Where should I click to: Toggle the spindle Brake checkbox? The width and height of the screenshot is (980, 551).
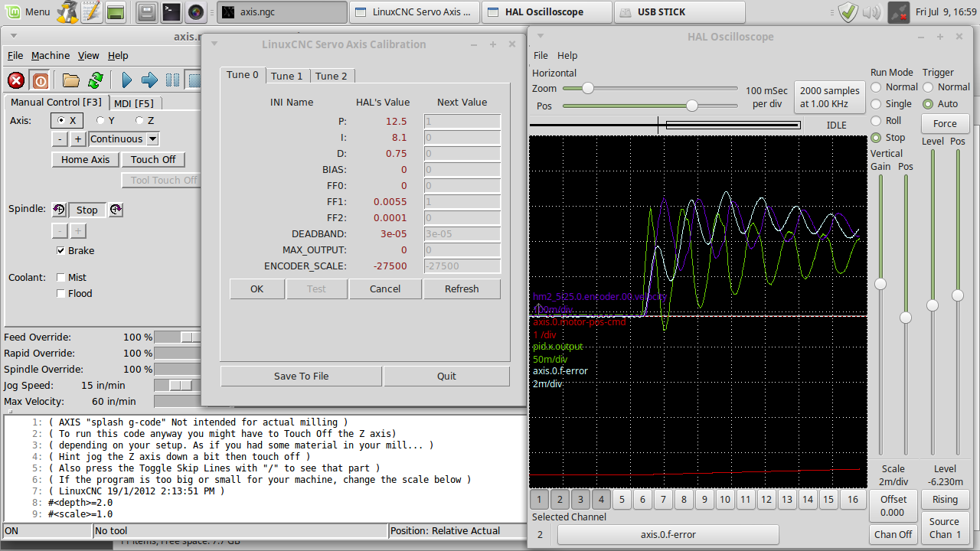[60, 251]
